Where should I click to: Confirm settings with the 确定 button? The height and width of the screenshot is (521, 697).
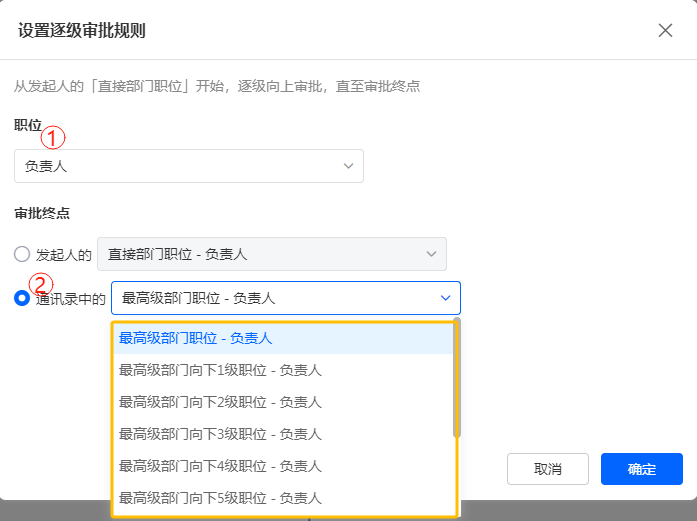click(641, 469)
